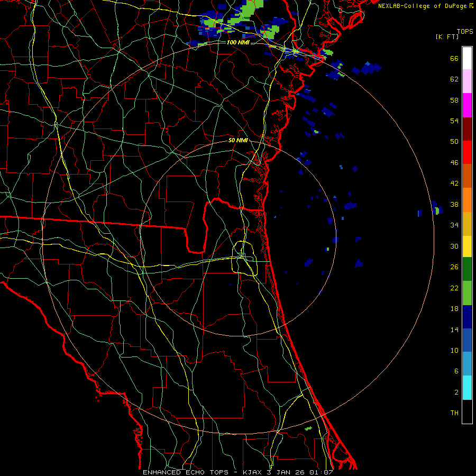Choose the medium blue legend swatch

(x=467, y=340)
